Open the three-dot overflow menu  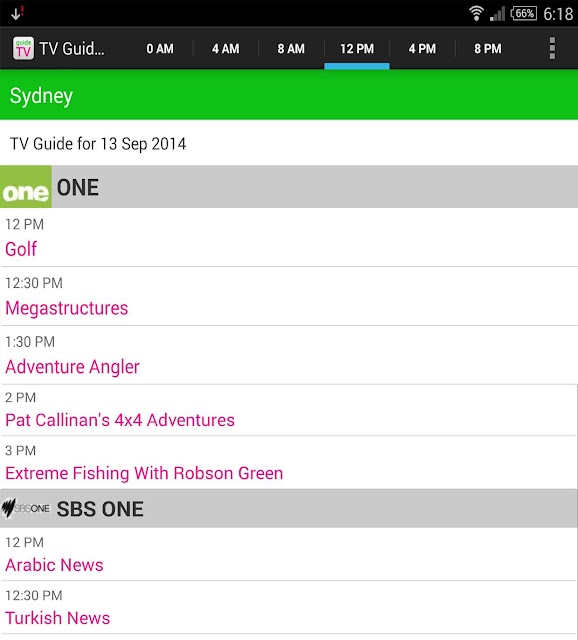pyautogui.click(x=552, y=48)
